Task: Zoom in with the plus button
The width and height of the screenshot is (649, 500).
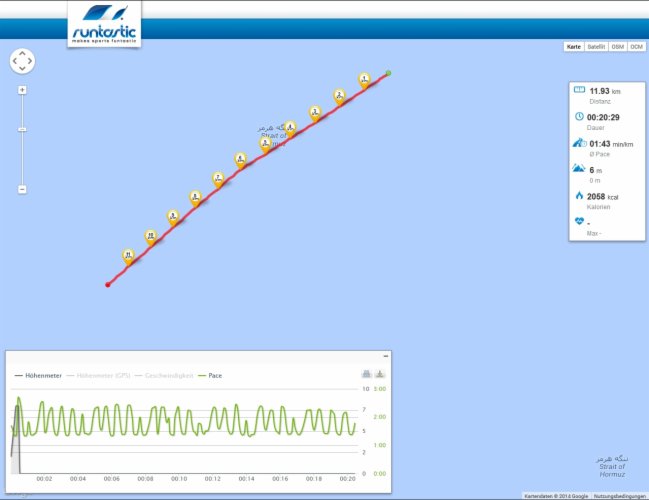Action: pyautogui.click(x=22, y=90)
